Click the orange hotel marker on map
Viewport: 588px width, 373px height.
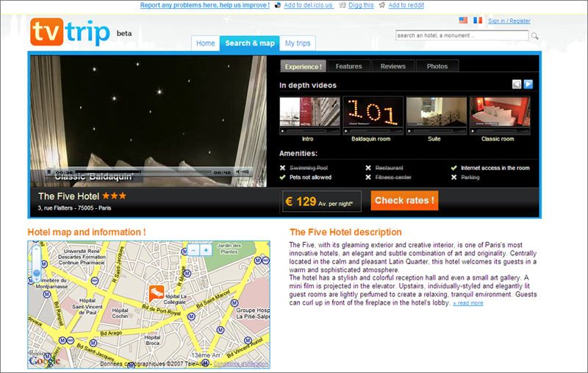tap(156, 292)
